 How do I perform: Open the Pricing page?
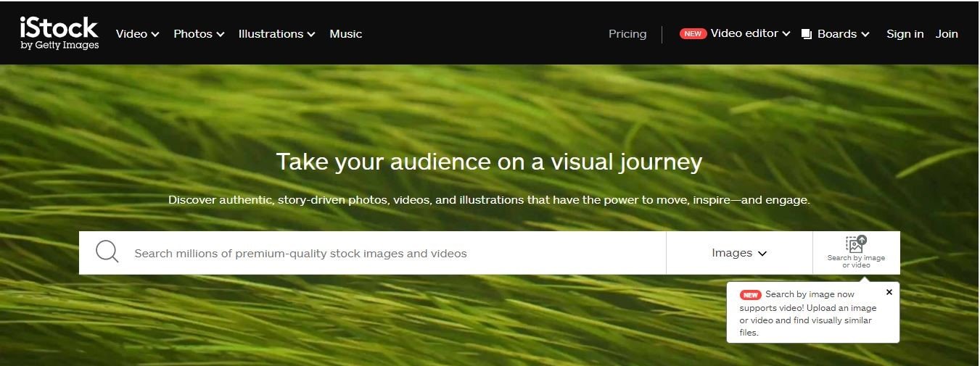click(x=627, y=34)
